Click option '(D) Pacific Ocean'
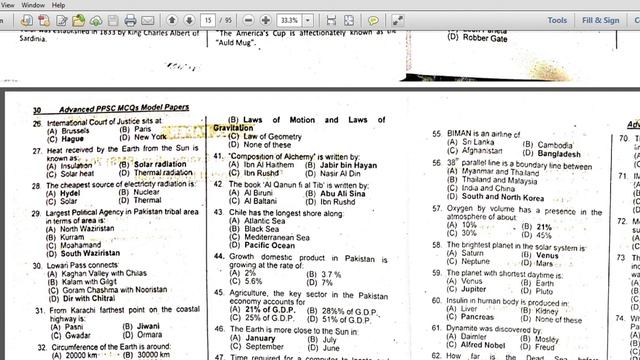 pos(262,245)
